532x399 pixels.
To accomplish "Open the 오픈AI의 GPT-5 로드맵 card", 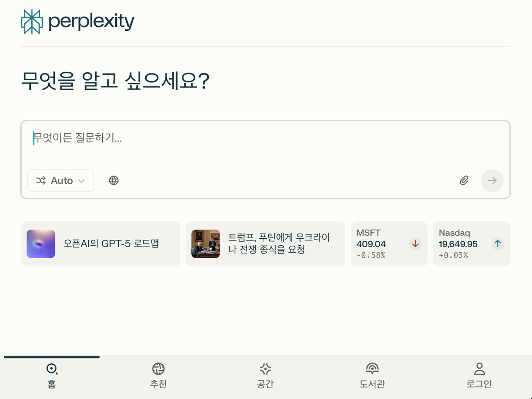I will (x=100, y=244).
